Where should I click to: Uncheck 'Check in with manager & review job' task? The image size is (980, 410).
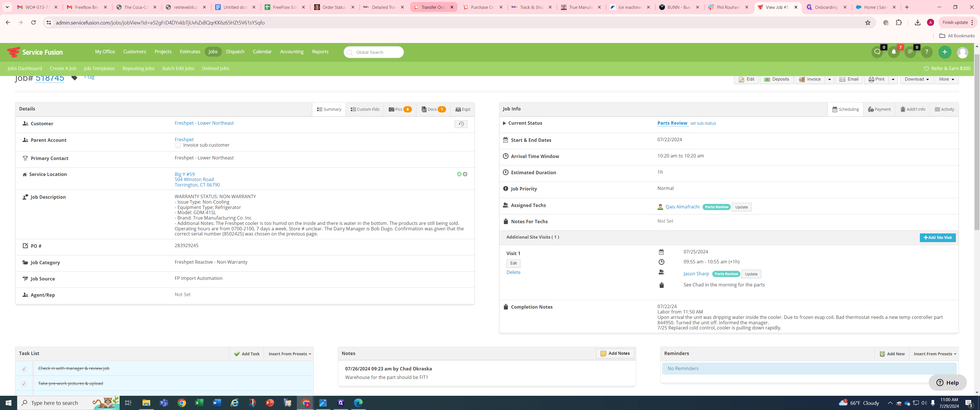[24, 368]
